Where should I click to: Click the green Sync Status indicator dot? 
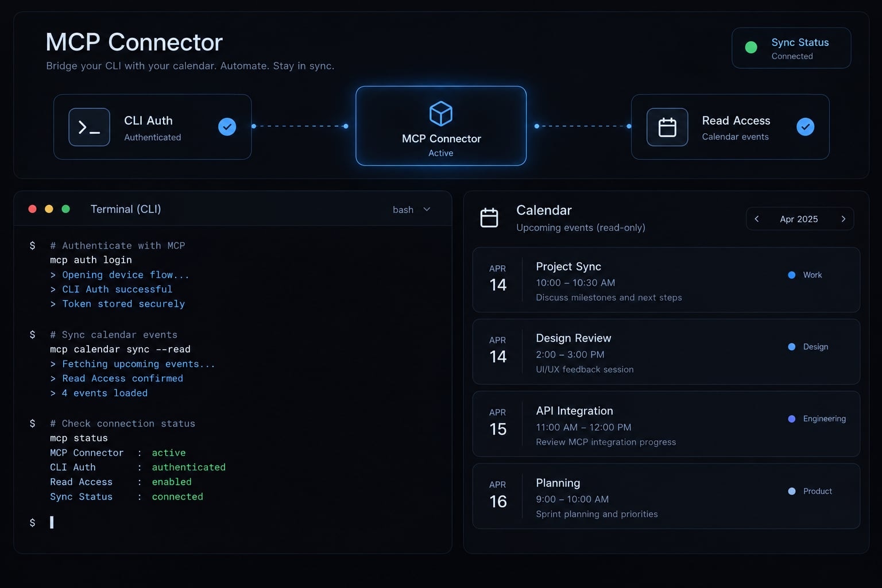(x=751, y=48)
